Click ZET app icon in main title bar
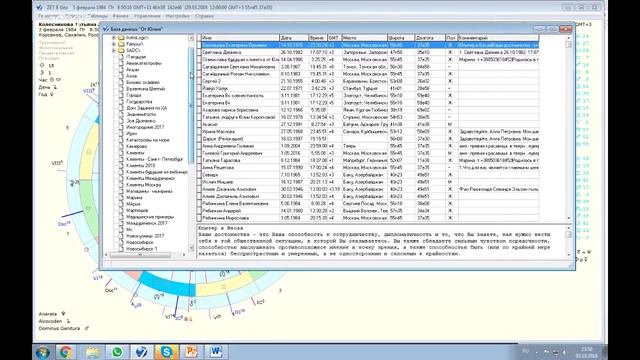Screen dimensions: 640x360 pos(39,7)
